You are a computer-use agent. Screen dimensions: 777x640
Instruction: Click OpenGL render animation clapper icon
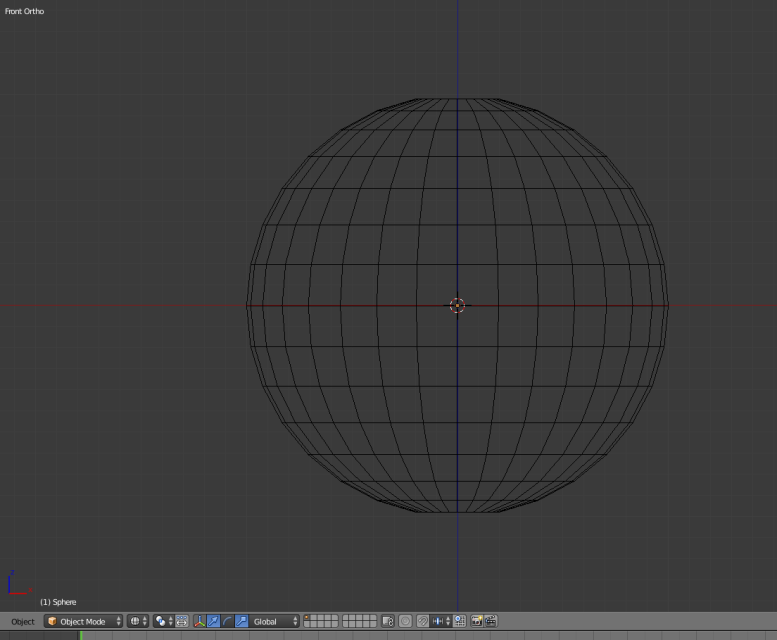(491, 621)
